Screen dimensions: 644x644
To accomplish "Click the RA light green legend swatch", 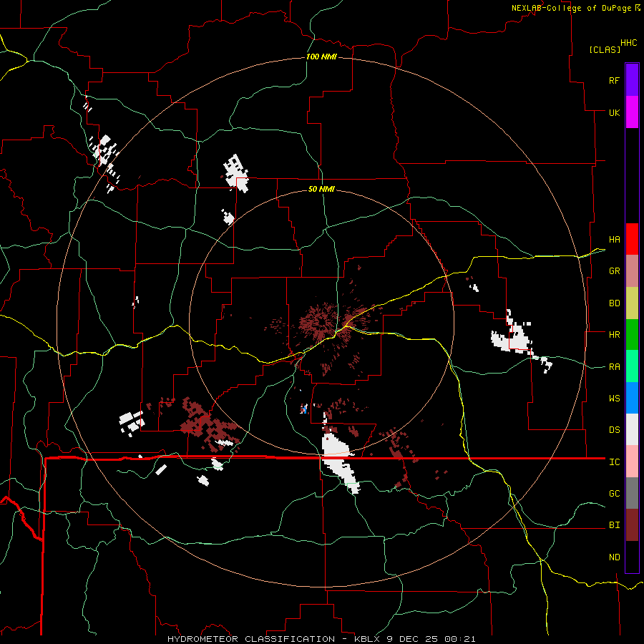I will pos(632,366).
